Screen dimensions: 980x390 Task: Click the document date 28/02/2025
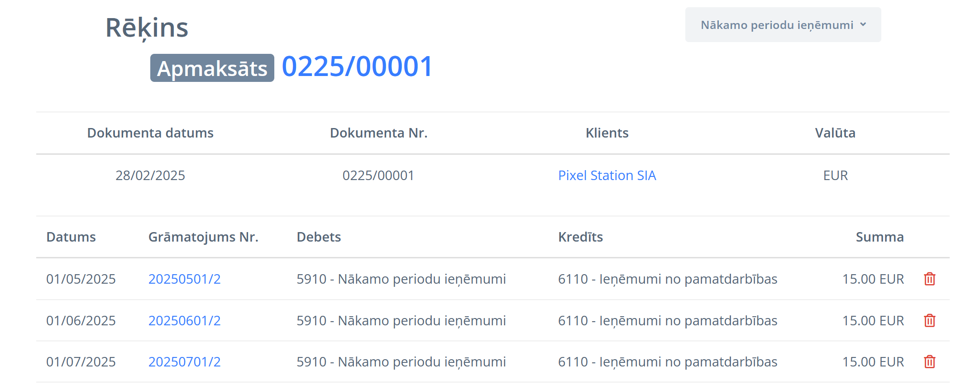pos(150,176)
